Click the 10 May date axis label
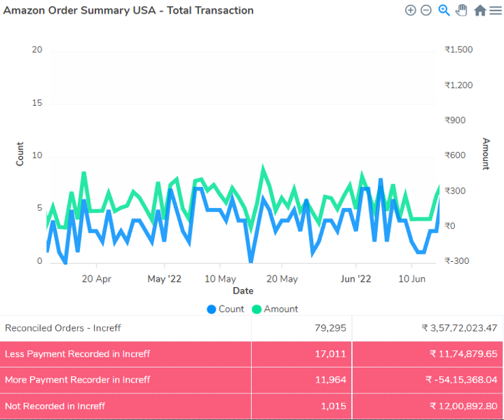Screen dimensions: 504x420 click(x=220, y=279)
